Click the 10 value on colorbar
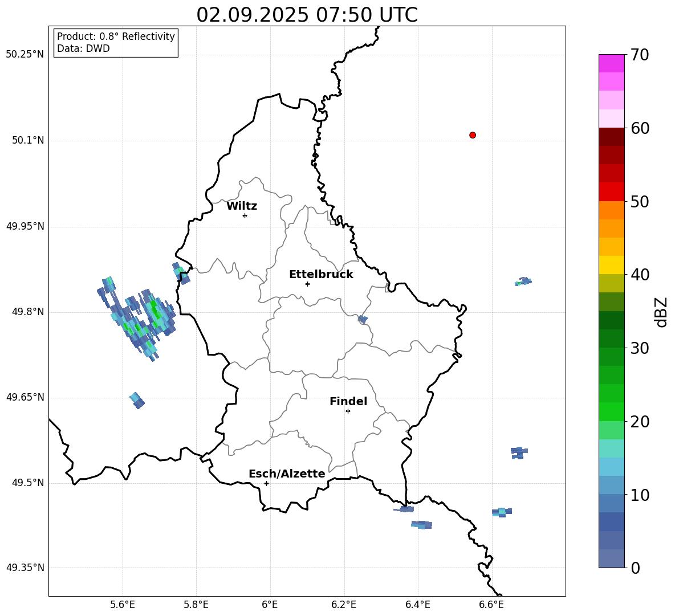Screen dimensions: 675x616 coord(640,495)
